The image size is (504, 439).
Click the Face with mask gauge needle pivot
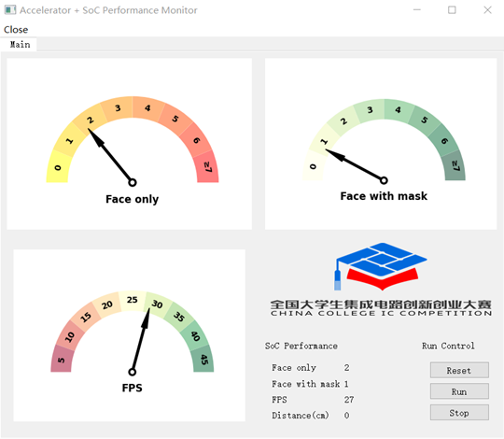click(x=384, y=180)
